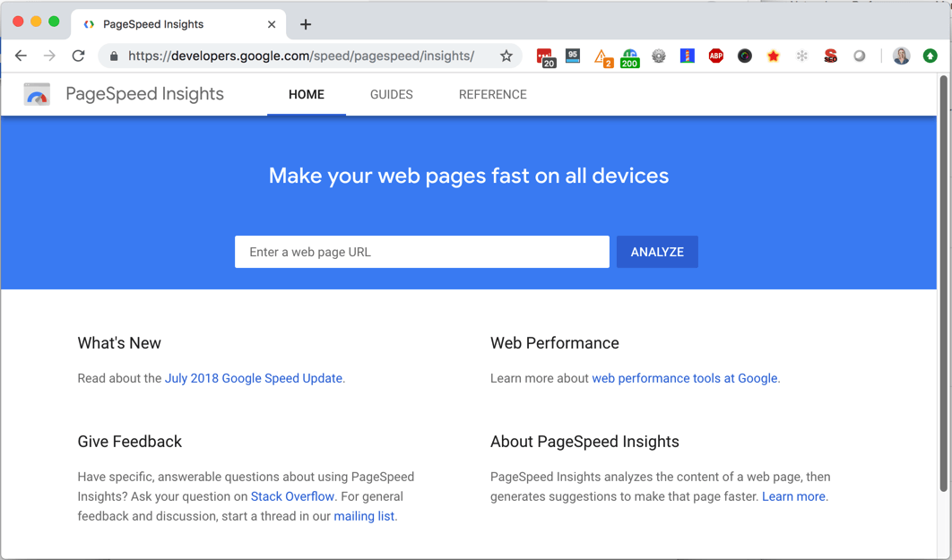The width and height of the screenshot is (952, 560).
Task: Click the SEO extension icon
Action: (830, 56)
